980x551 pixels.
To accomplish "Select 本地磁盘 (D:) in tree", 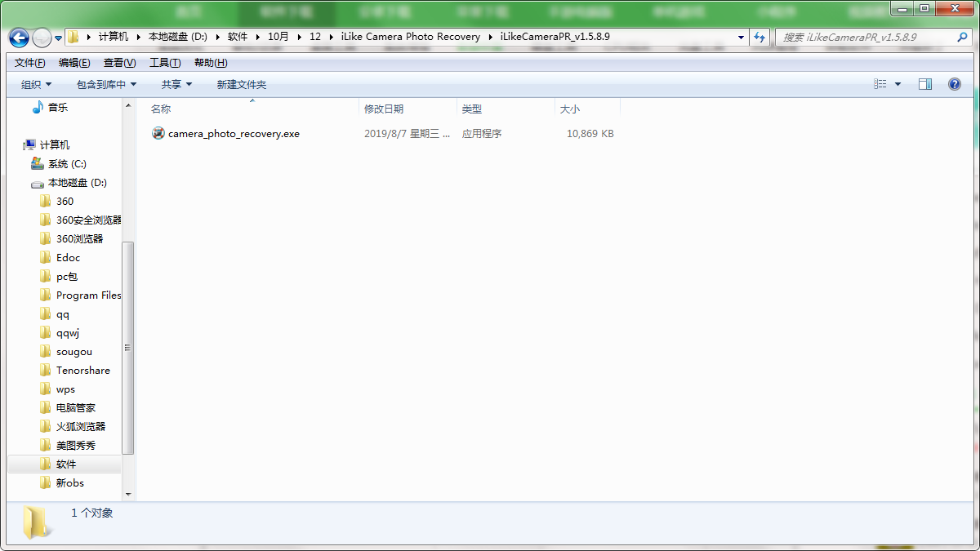I will click(78, 182).
